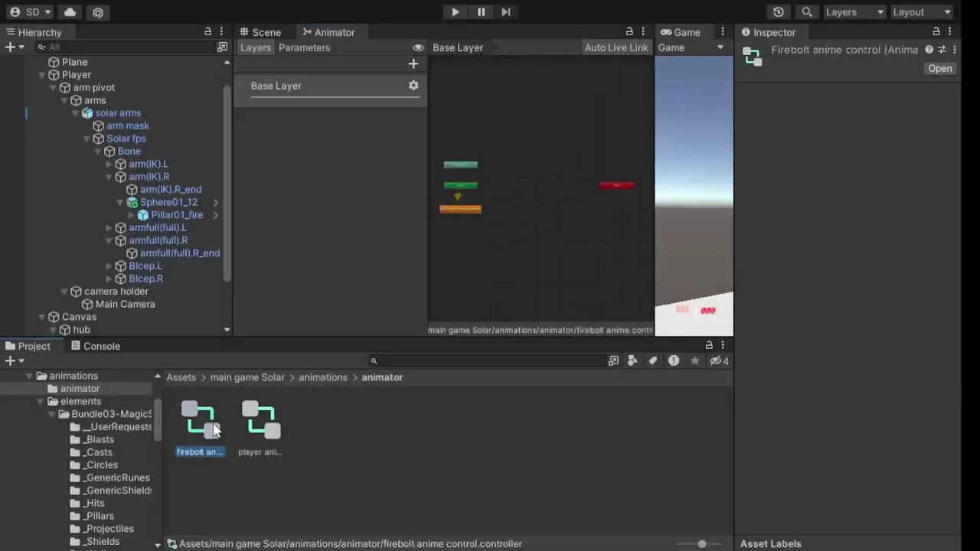Click the Project favorites star icon
This screenshot has height=551, width=980.
point(694,360)
